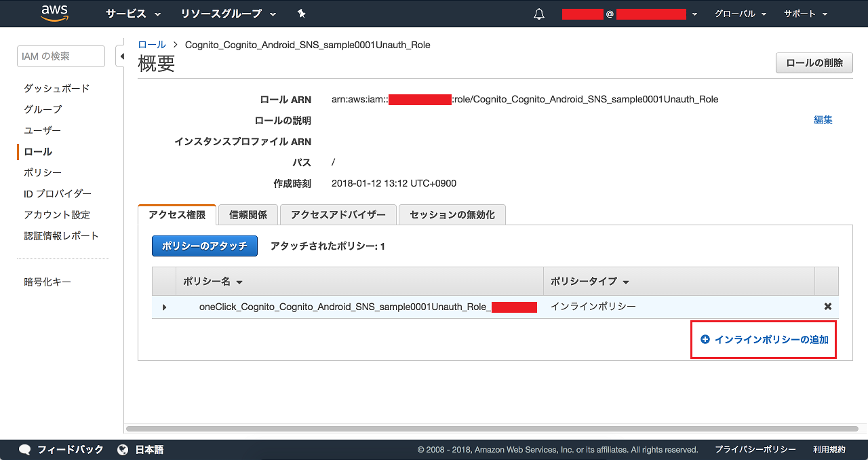Open 利用規約 footer link
868x460 pixels.
pos(829,449)
